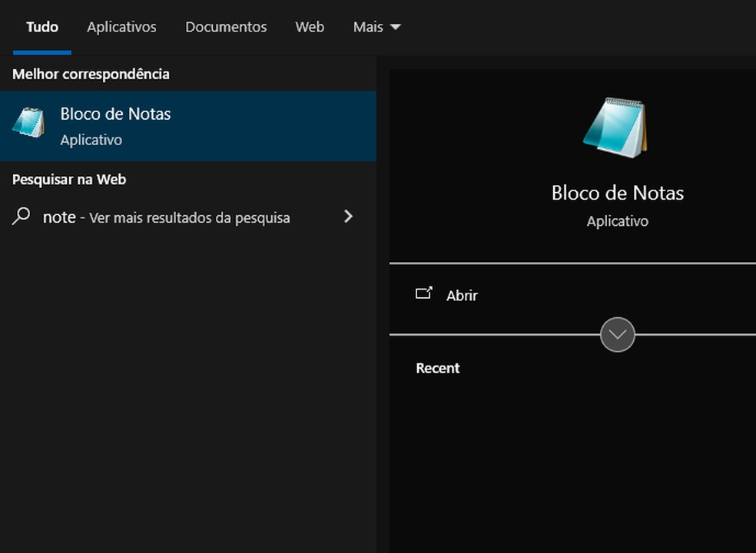This screenshot has width=756, height=553.
Task: Click the magnifying glass icon beside 'note'
Action: pyautogui.click(x=22, y=217)
